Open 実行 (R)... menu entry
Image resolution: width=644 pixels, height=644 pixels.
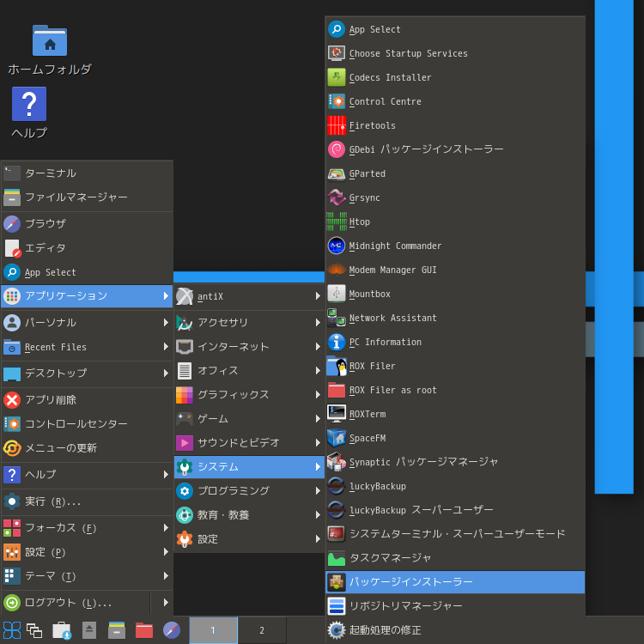87,501
